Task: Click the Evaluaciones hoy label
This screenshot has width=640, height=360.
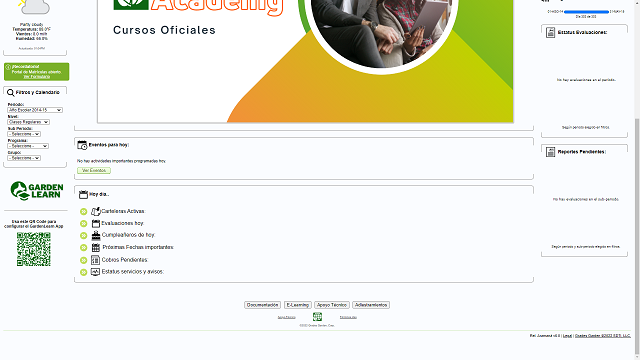Action: coord(122,223)
